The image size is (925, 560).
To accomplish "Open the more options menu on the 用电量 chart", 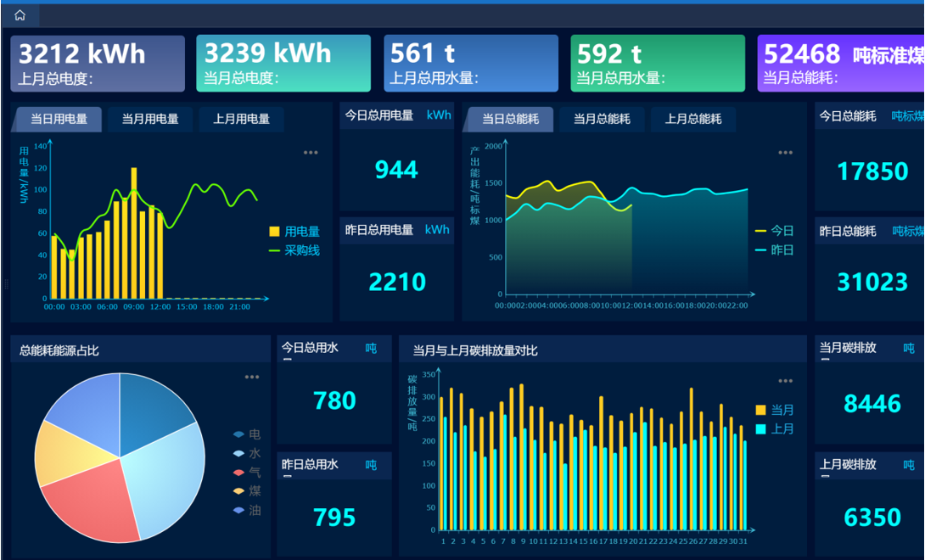I will coord(311,153).
